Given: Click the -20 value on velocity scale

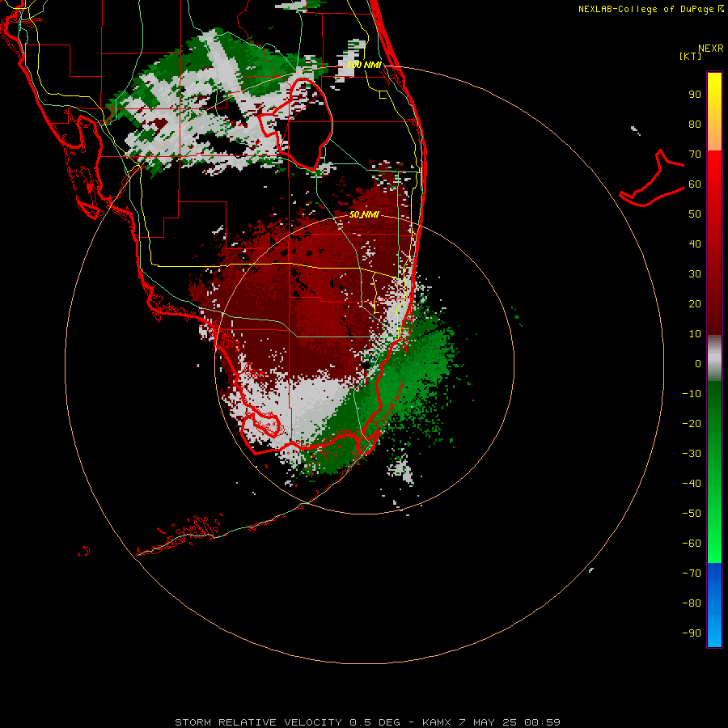Looking at the screenshot, I should (x=692, y=423).
